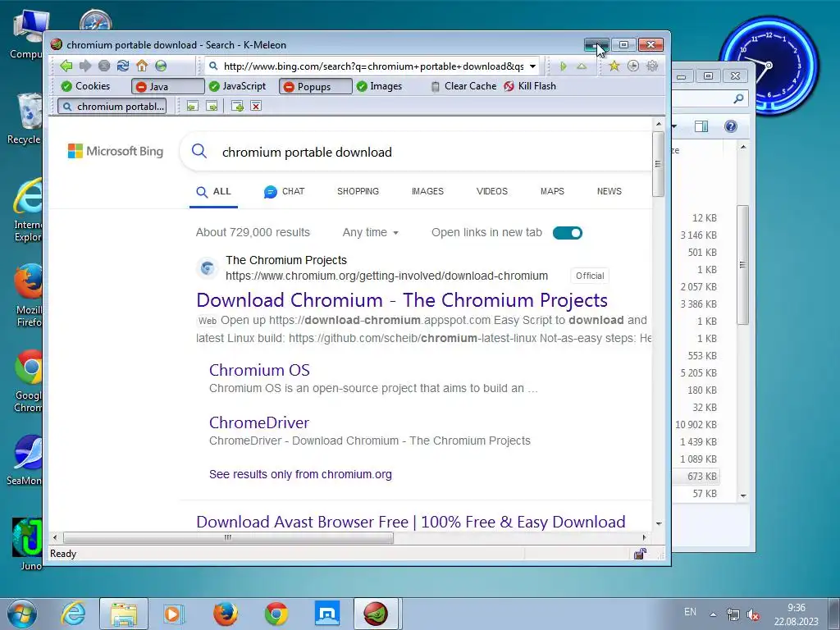The image size is (840, 630).
Task: Toggle Java privacy option
Action: (x=167, y=86)
